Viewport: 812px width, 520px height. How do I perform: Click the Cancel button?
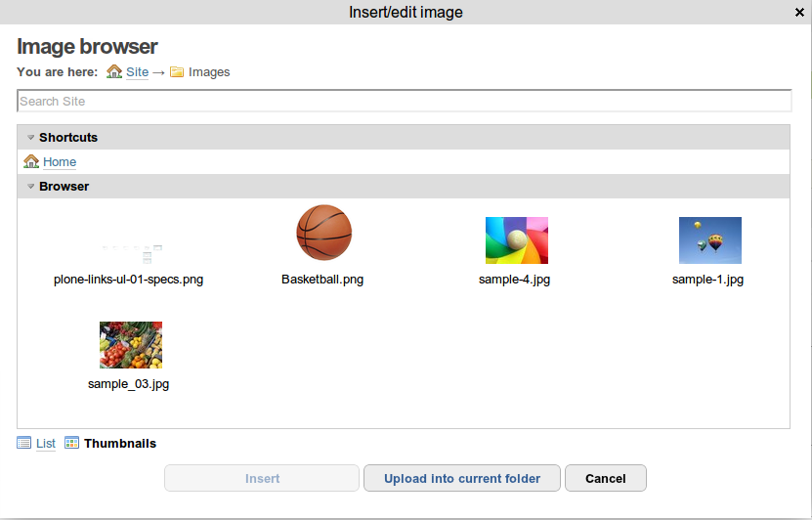coord(606,478)
